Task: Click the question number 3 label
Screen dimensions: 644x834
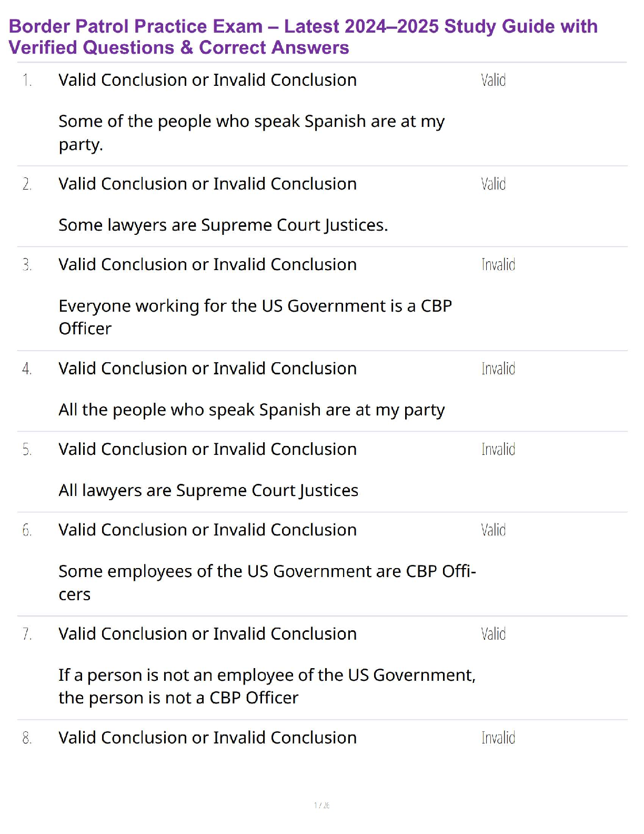Action: (27, 265)
